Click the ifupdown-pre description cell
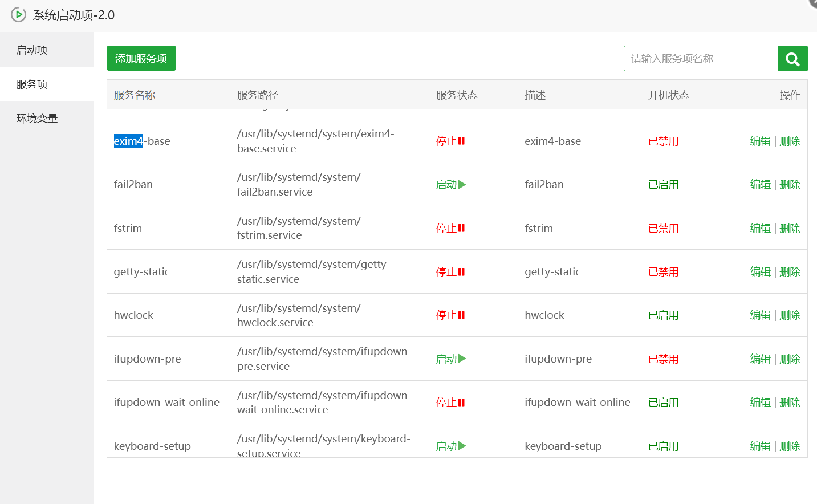817x504 pixels. (558, 359)
